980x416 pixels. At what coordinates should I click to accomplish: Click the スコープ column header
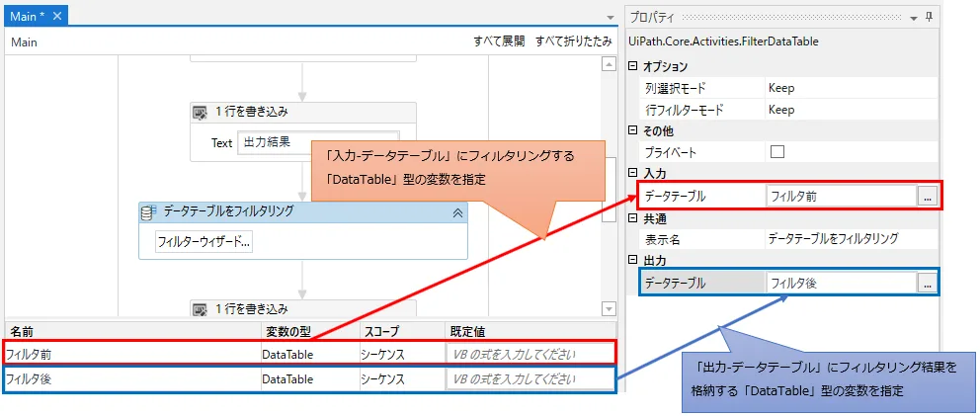401,331
